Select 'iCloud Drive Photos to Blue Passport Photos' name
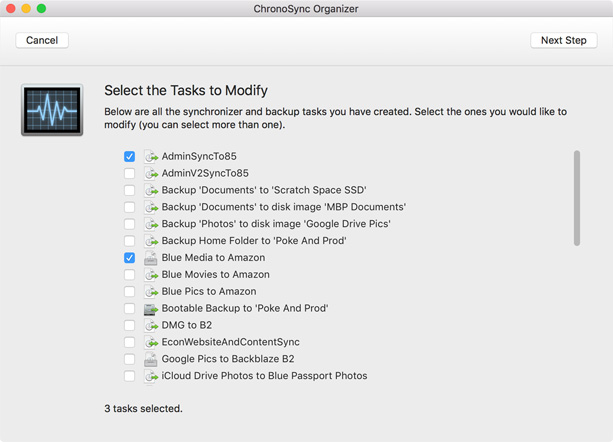613x442 pixels. (x=264, y=376)
